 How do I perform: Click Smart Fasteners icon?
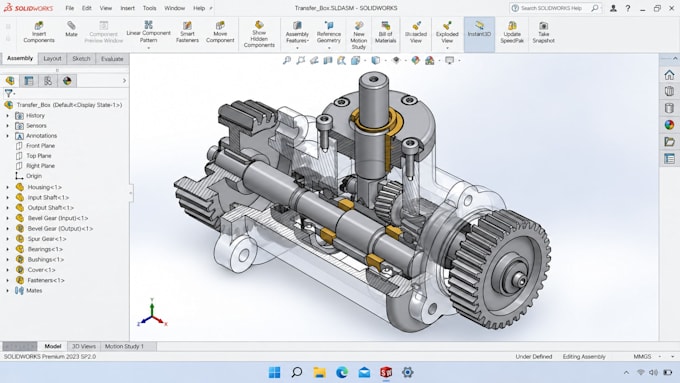click(x=187, y=32)
